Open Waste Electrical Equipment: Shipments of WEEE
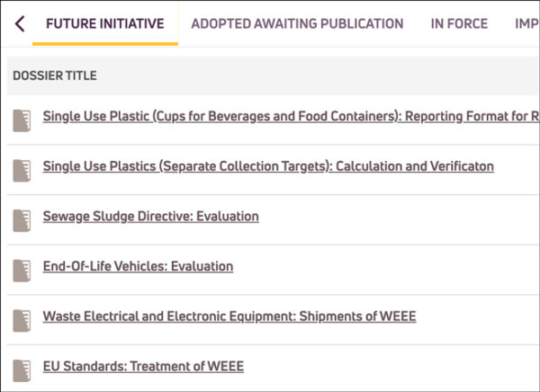Image resolution: width=540 pixels, height=392 pixels. click(229, 316)
